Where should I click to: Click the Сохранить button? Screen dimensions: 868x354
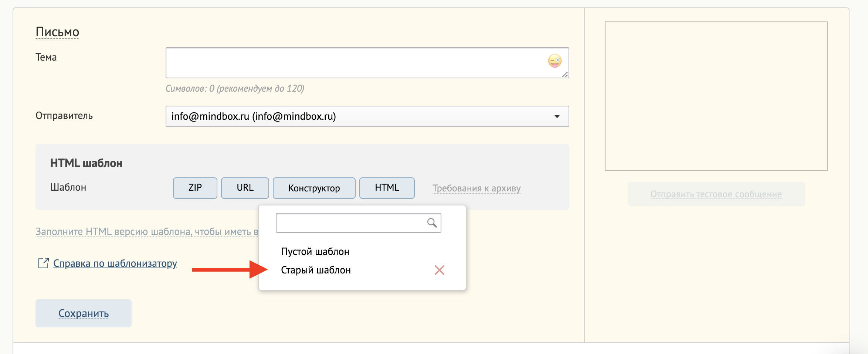pos(84,313)
